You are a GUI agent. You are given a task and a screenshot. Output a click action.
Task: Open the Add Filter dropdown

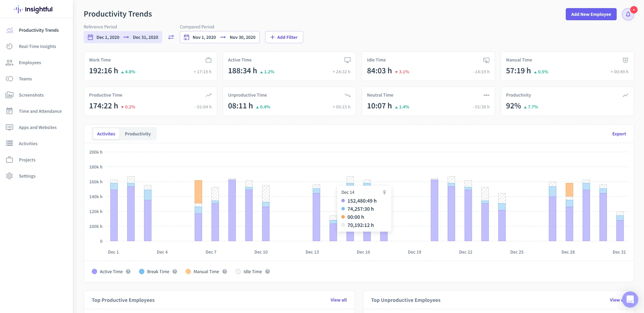click(x=284, y=37)
